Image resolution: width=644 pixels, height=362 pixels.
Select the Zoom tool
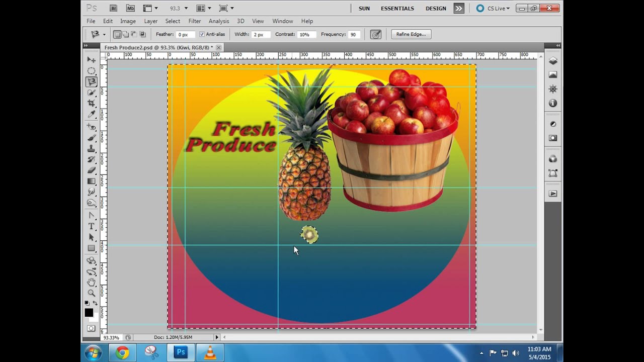tap(91, 293)
